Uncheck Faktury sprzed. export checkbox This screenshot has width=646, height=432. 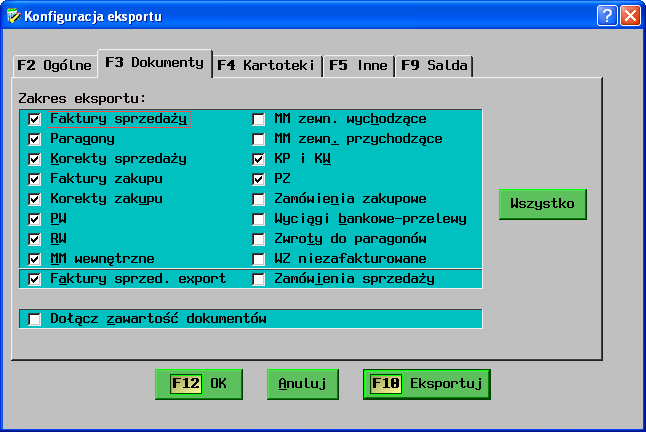(34, 279)
